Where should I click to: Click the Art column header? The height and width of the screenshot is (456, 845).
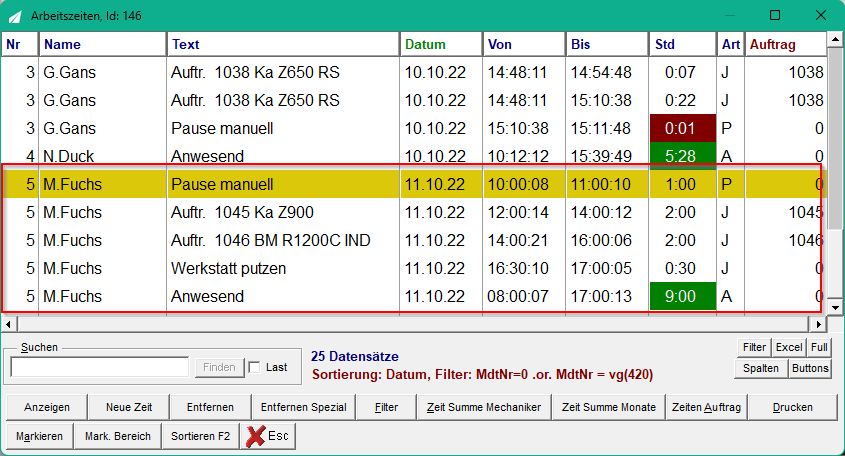tap(731, 44)
